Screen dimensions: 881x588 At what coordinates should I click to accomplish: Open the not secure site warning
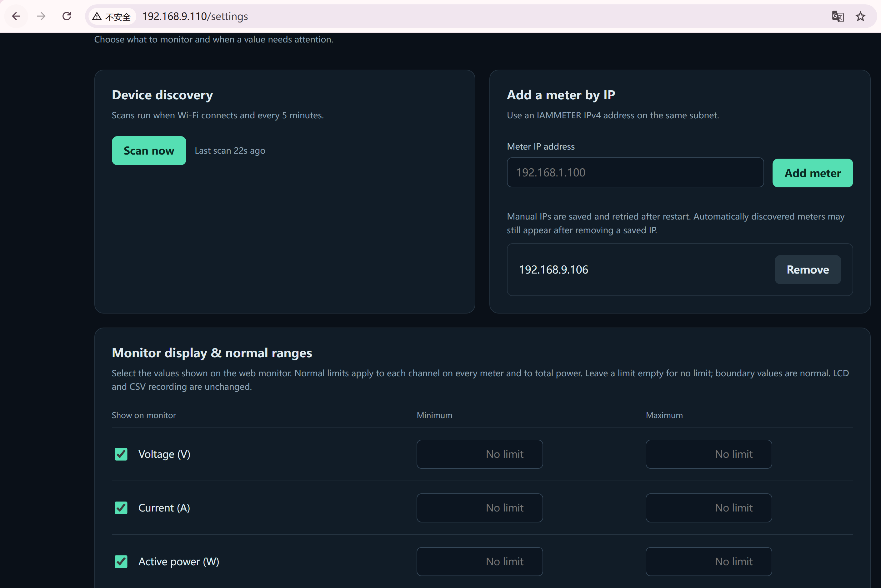pyautogui.click(x=112, y=17)
